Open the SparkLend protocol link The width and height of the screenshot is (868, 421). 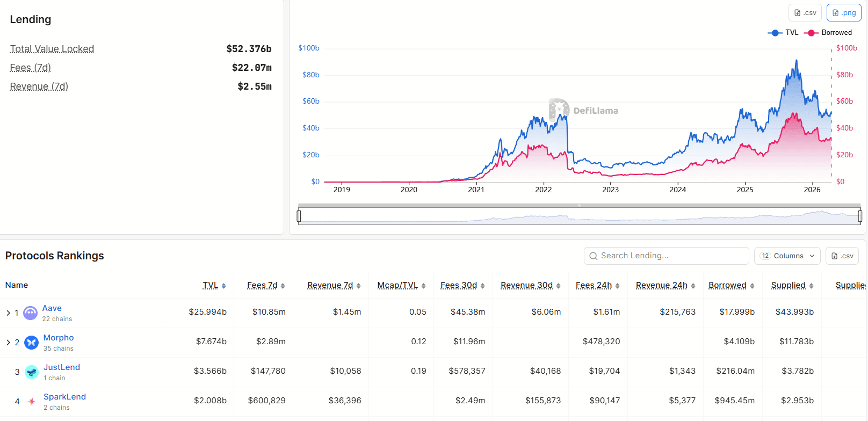click(64, 397)
